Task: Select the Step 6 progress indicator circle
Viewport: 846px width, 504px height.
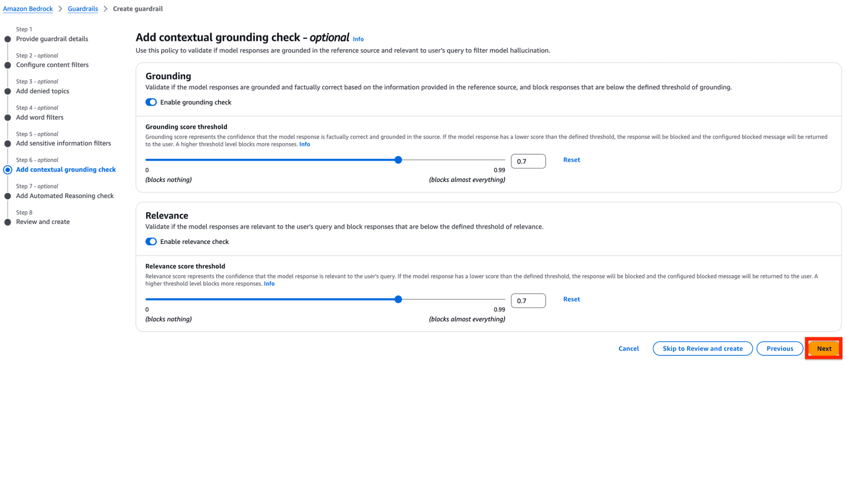Action: pos(7,170)
